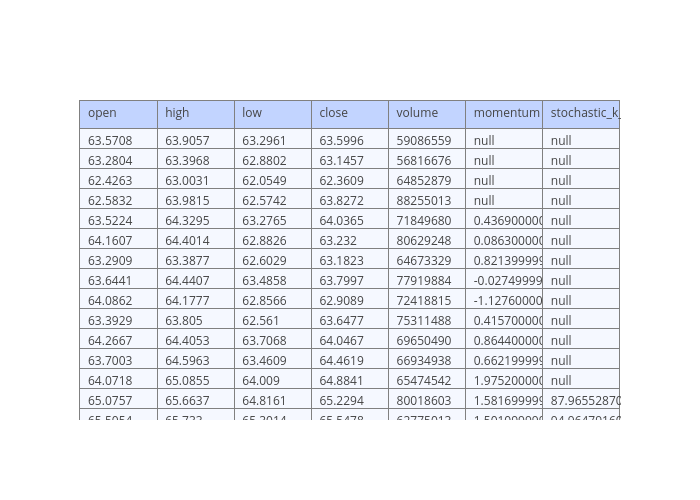Select the "momentum" column header

(x=504, y=114)
